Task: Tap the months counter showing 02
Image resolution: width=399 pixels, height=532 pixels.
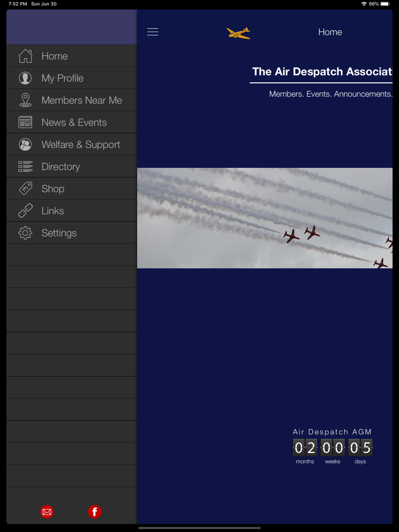Action: [305, 447]
